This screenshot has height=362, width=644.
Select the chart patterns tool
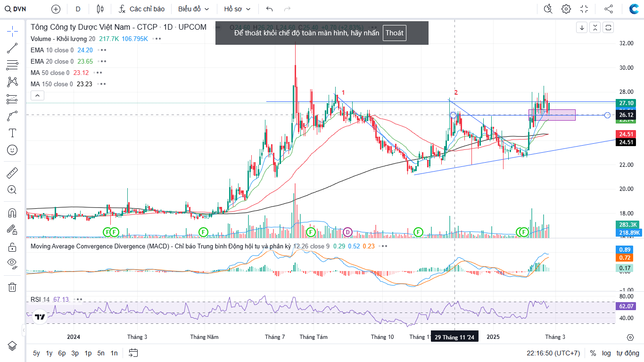[12, 82]
